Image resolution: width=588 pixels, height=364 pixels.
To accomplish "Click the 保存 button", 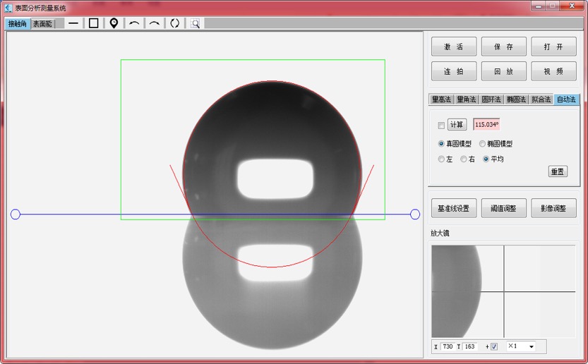I will [503, 47].
